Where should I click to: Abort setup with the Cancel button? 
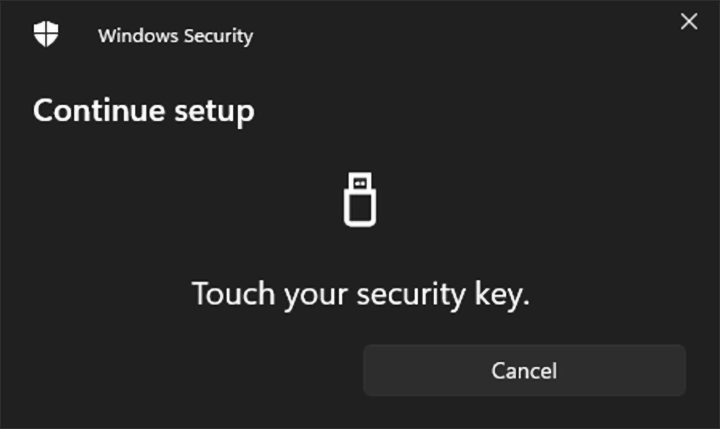[524, 371]
